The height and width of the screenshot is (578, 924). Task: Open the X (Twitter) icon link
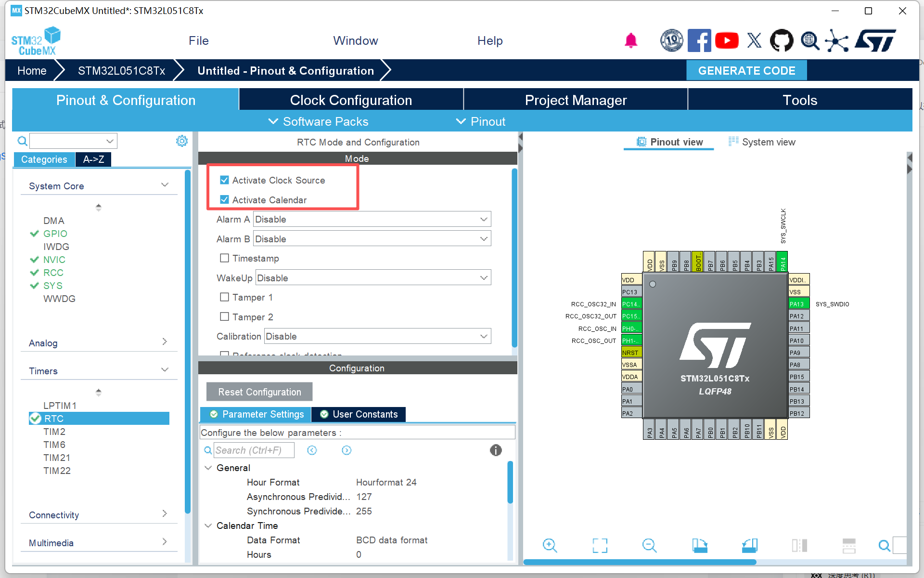coord(754,40)
